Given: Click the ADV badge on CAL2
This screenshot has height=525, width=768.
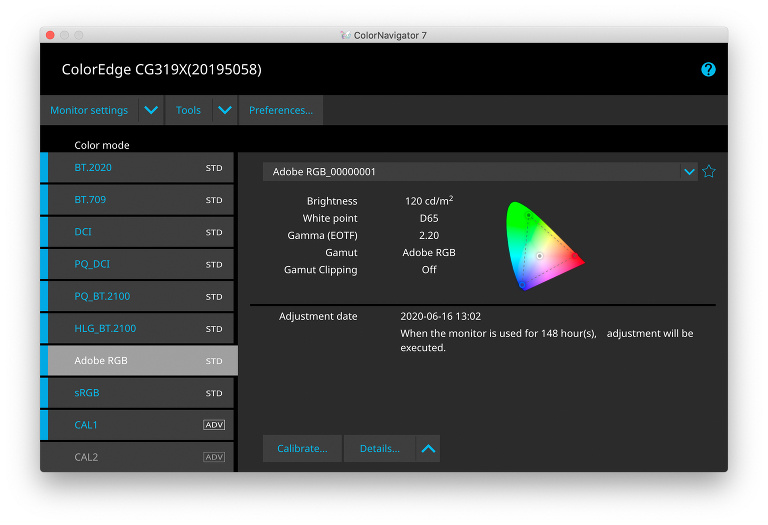Looking at the screenshot, I should (214, 457).
